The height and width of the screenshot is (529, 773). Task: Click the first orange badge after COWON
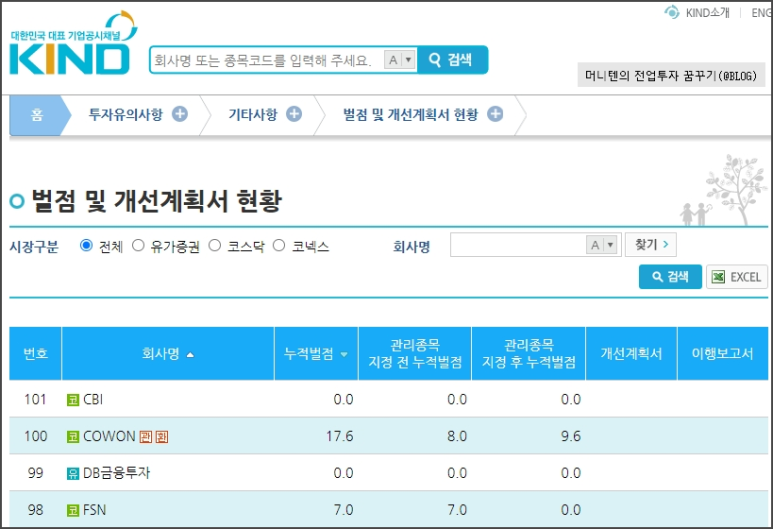point(145,437)
